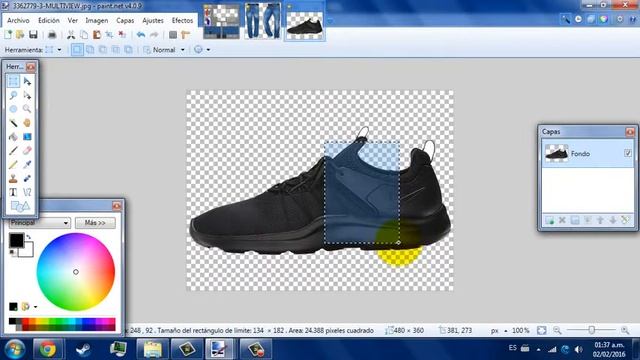The height and width of the screenshot is (360, 640).
Task: Click the Undo arrow icon
Action: coord(141,35)
